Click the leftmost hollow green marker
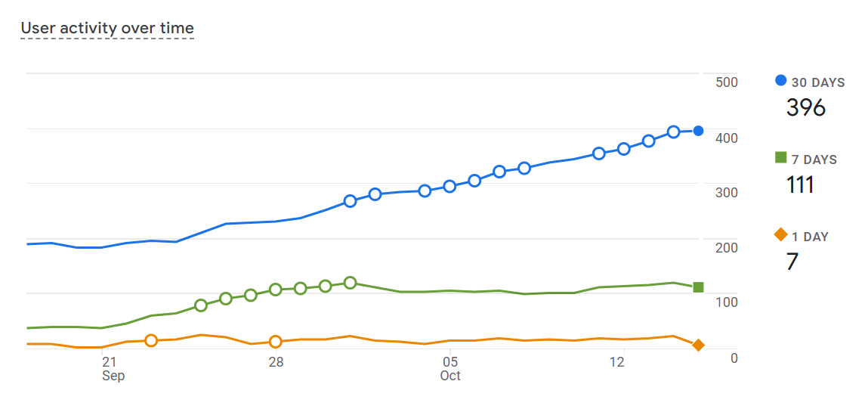Image resolution: width=868 pixels, height=409 pixels. pos(201,305)
